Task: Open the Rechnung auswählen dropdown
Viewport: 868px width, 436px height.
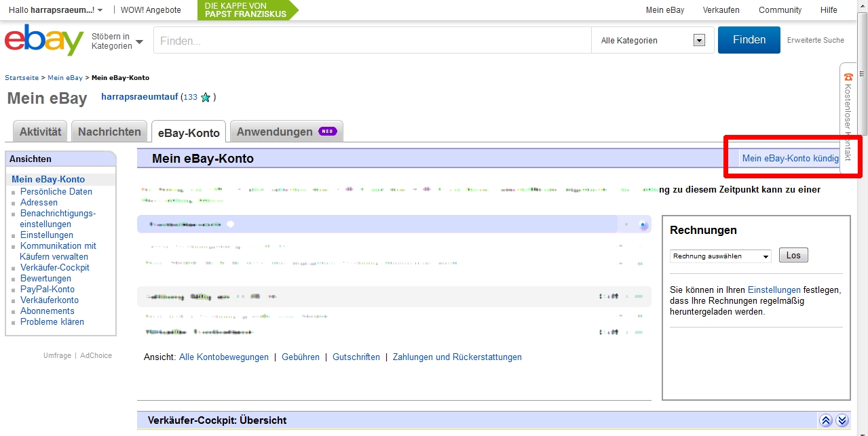Action: tap(721, 256)
